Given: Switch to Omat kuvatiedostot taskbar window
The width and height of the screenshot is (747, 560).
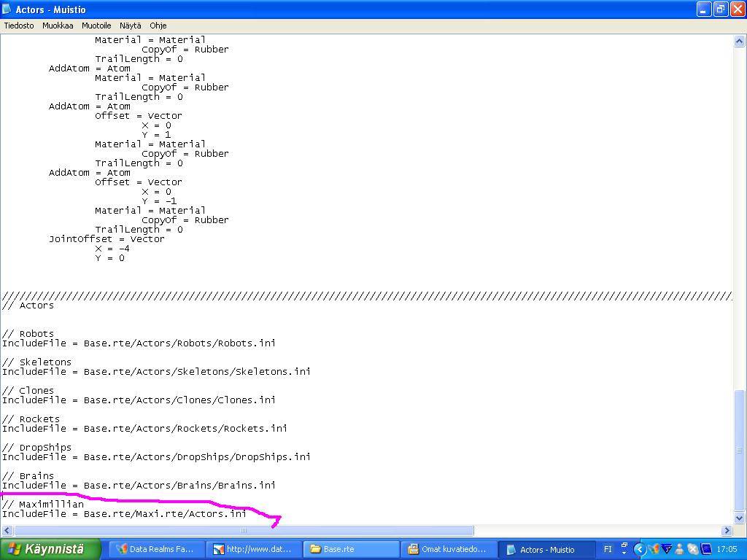Looking at the screenshot, I should (448, 549).
